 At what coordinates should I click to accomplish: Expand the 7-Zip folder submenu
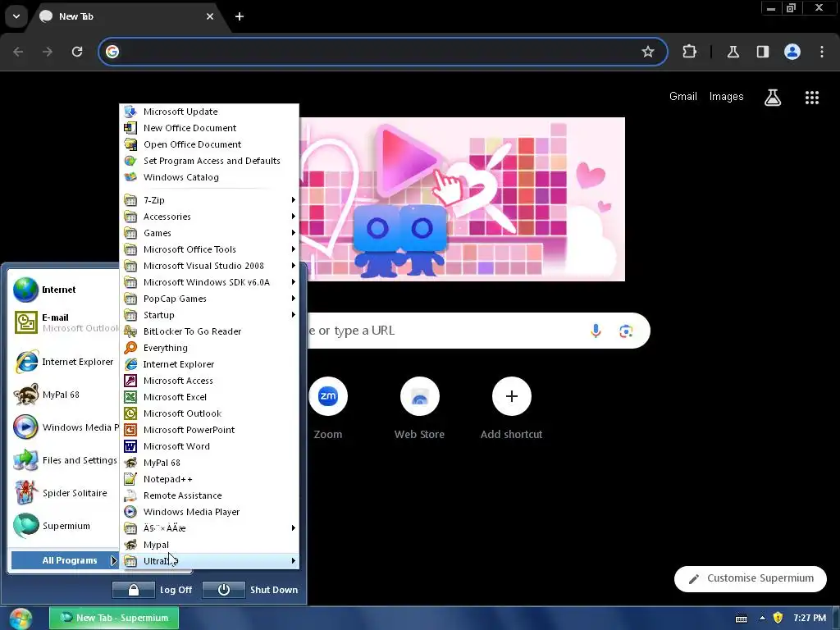(x=209, y=200)
